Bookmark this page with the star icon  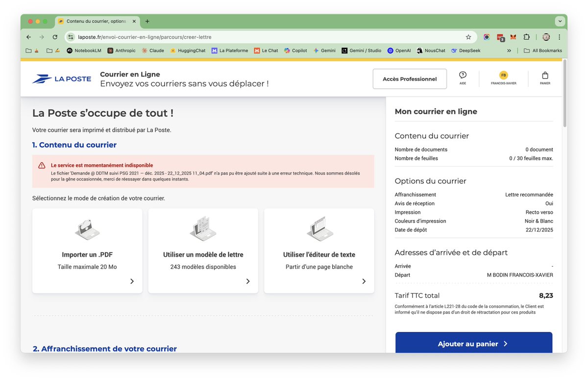coord(468,37)
